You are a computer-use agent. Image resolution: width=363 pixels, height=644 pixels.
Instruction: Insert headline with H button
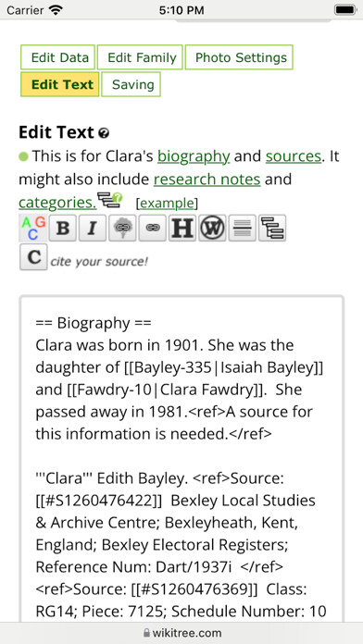coord(182,228)
